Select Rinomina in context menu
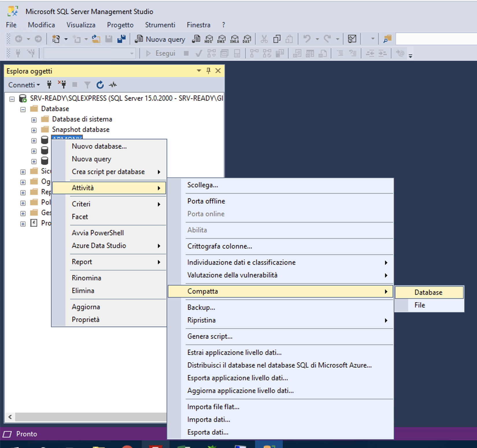477x448 pixels. [x=109, y=278]
